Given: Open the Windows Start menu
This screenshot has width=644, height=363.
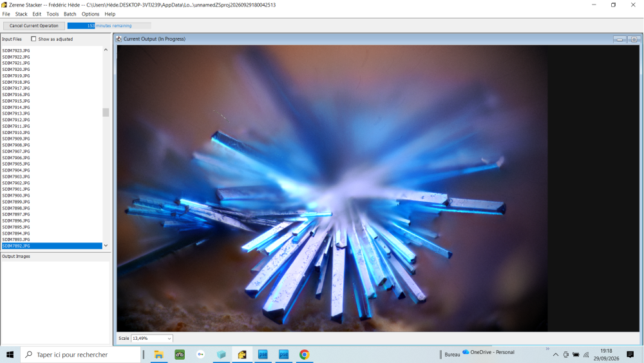Looking at the screenshot, I should point(10,355).
